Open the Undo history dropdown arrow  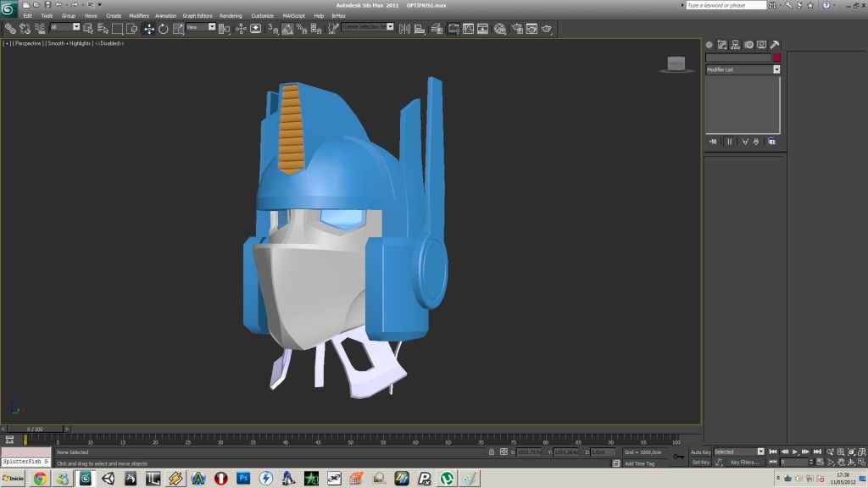(66, 5)
